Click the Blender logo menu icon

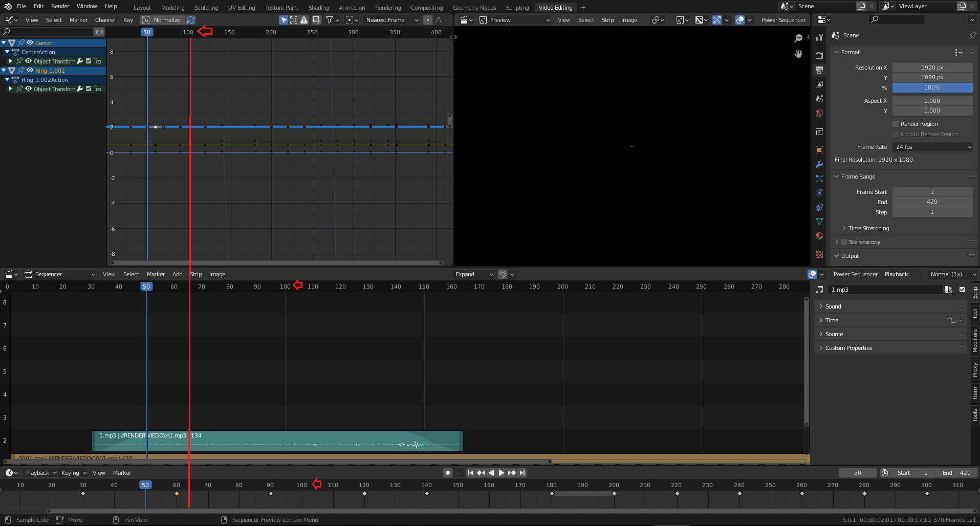(8, 6)
